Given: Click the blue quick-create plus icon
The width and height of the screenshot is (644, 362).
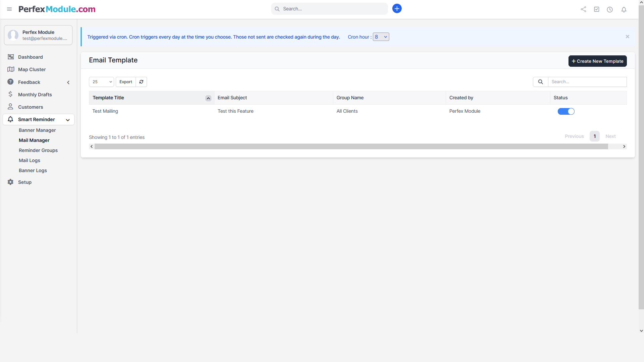Looking at the screenshot, I should [397, 9].
